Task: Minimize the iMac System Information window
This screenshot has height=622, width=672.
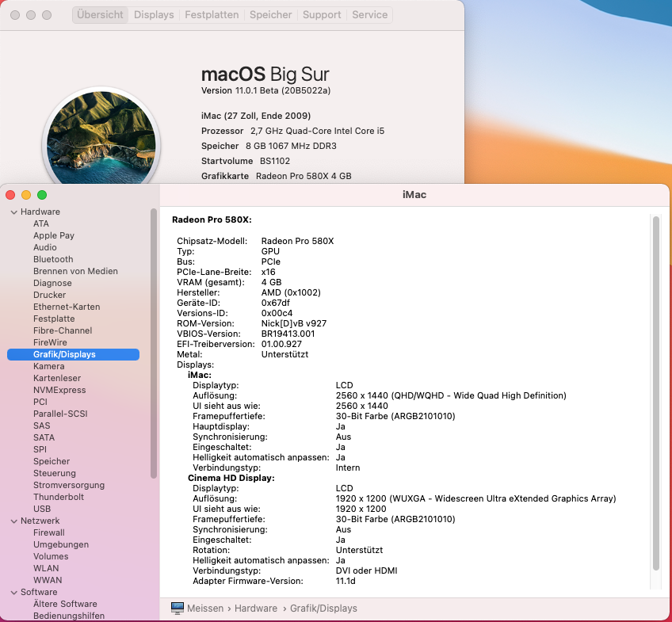Action: [26, 196]
